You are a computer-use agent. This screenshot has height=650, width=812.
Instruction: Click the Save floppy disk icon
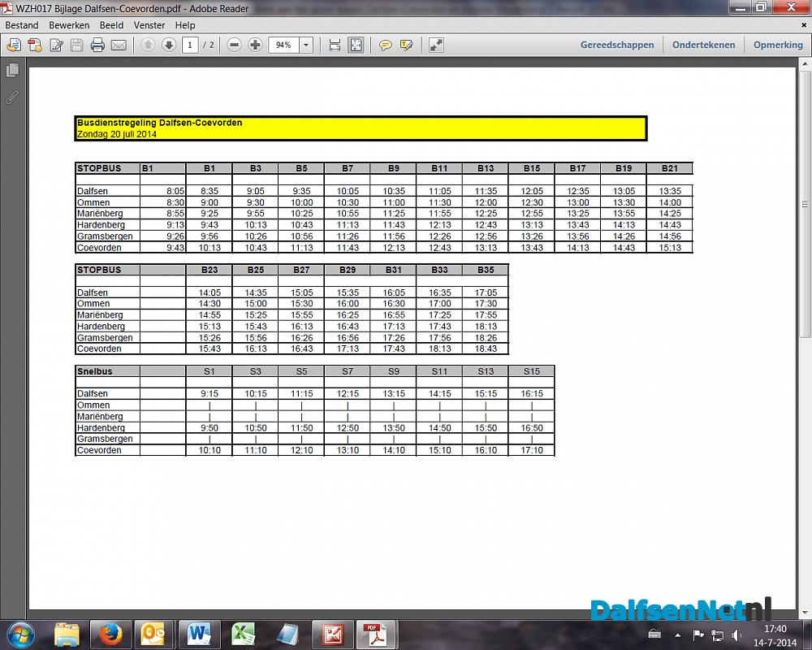click(x=76, y=45)
